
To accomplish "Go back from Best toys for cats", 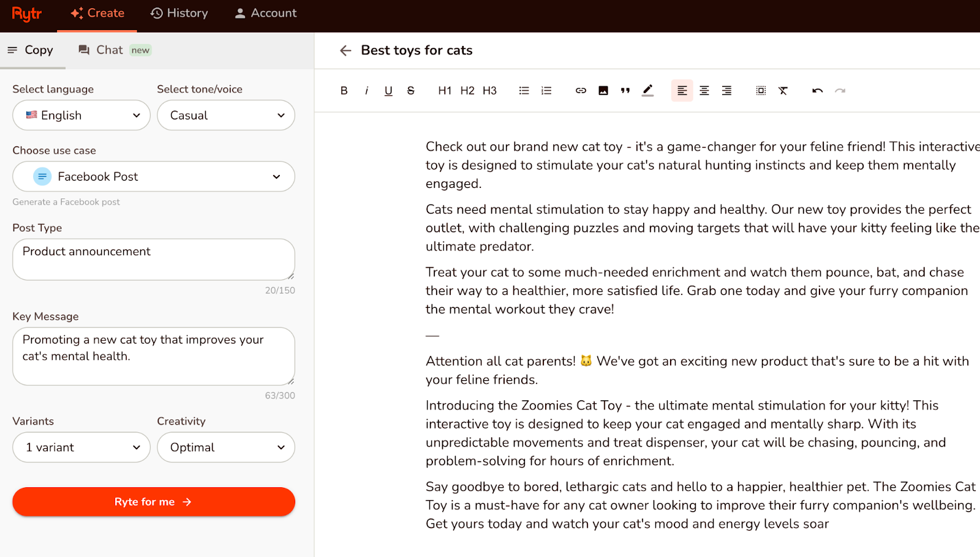I will pyautogui.click(x=345, y=50).
